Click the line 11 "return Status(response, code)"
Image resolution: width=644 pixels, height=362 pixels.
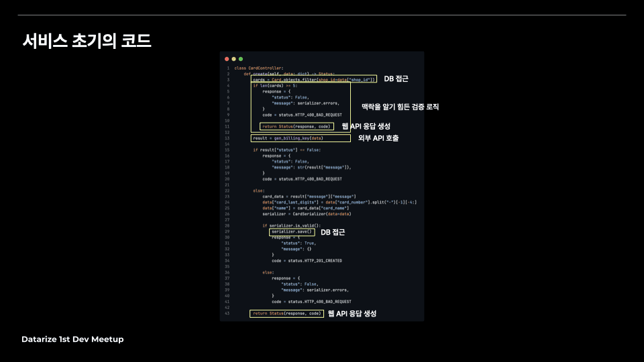[297, 127]
